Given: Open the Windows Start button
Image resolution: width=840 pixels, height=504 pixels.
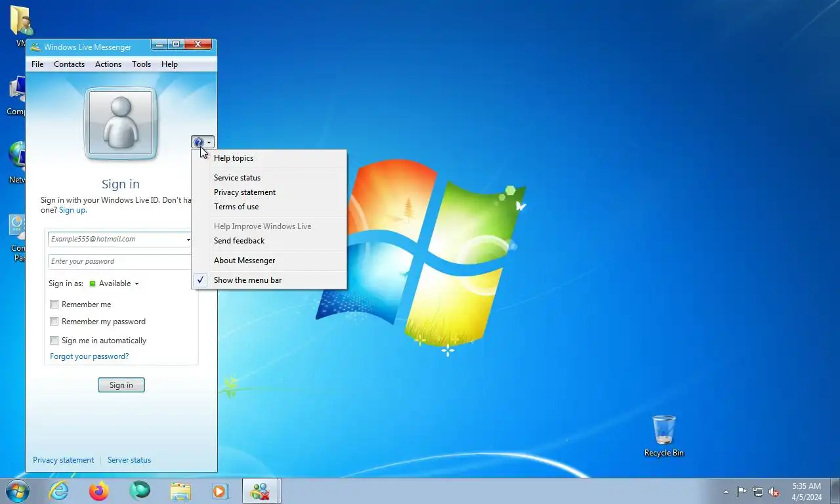Looking at the screenshot, I should (18, 491).
